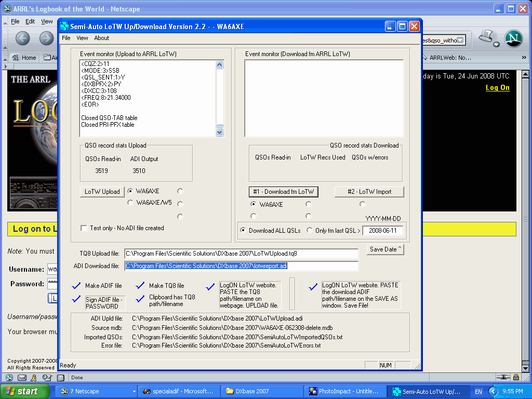532x399 pixels.
Task: Click #2 - LoTW Import button
Action: (x=369, y=192)
